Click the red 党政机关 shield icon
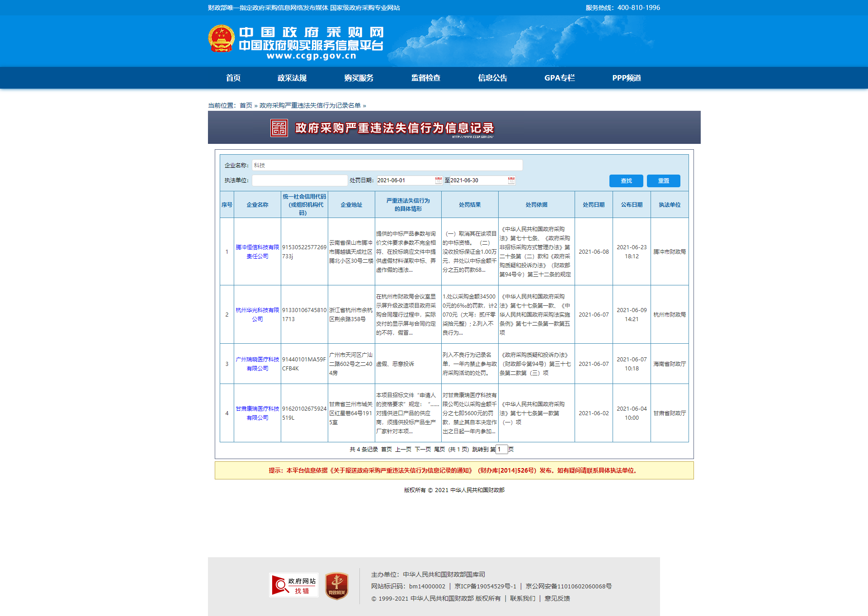The image size is (868, 616). (337, 586)
